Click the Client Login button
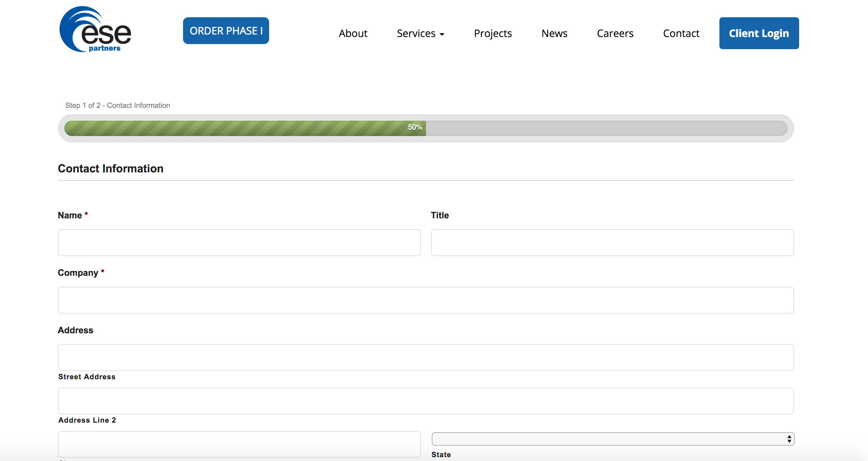The width and height of the screenshot is (868, 461). (x=759, y=34)
